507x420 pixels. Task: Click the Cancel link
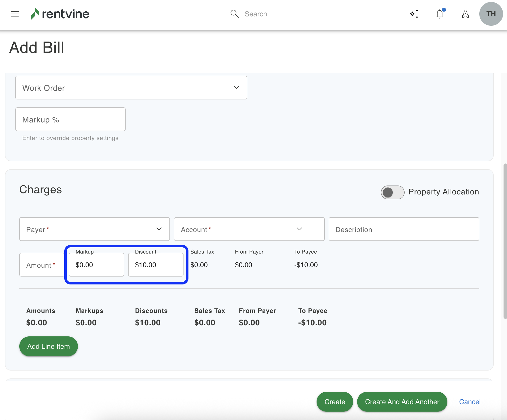coord(470,402)
